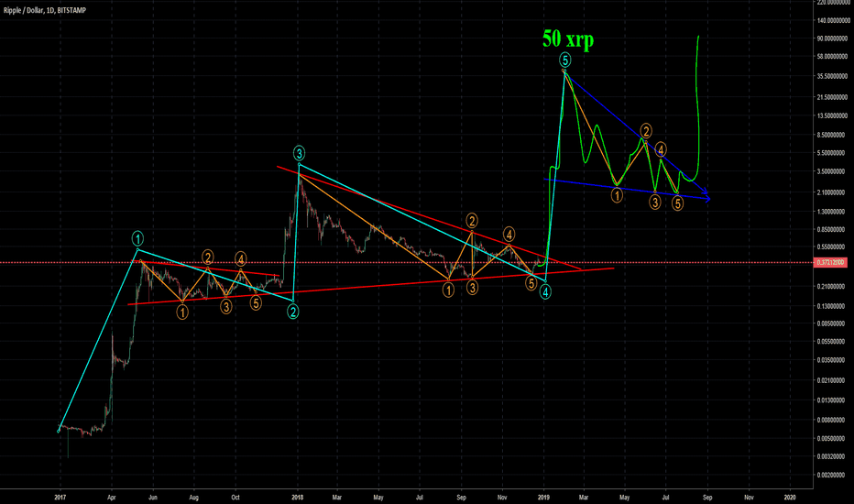Select the green '50 xrp' text annotation

(x=568, y=39)
